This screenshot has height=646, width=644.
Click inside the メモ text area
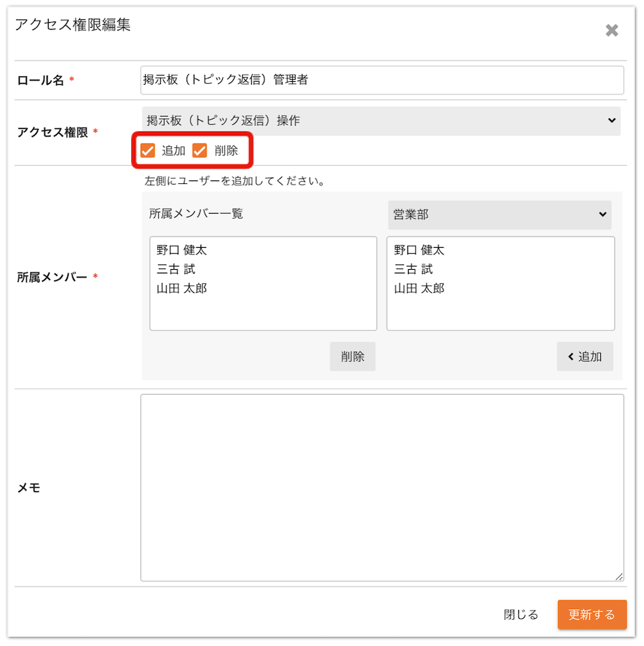tap(382, 488)
